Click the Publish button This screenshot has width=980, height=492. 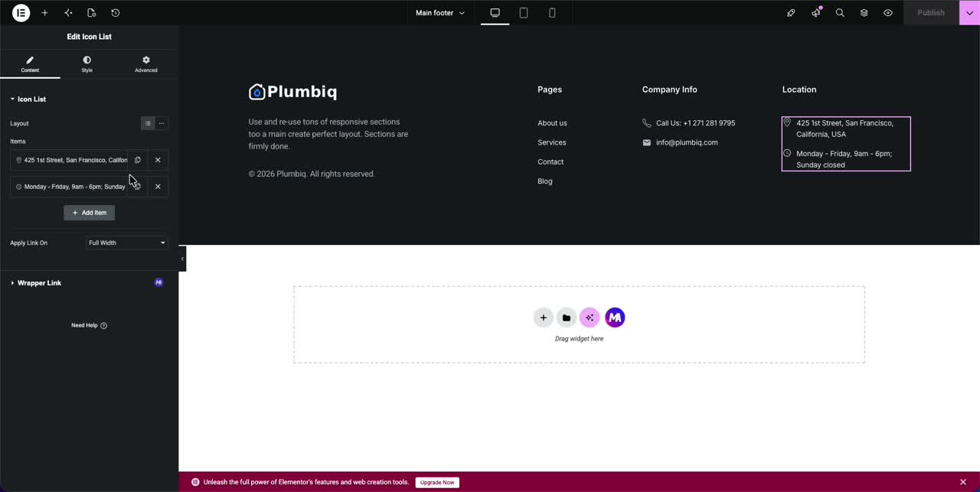tap(931, 13)
